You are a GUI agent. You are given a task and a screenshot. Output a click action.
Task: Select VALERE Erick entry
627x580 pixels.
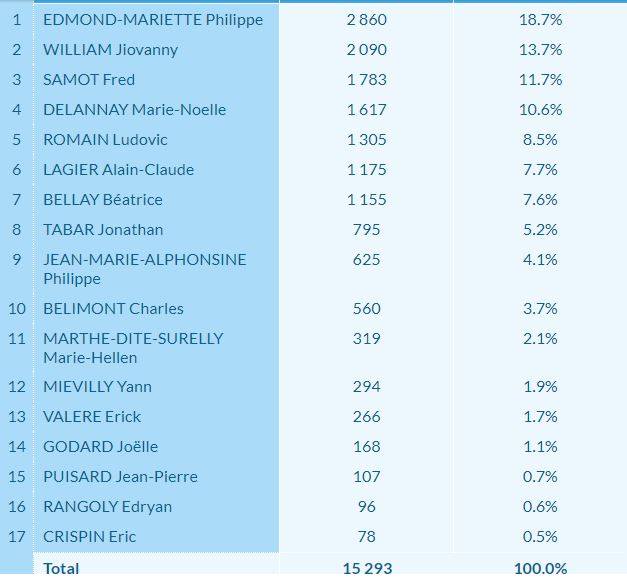click(x=92, y=416)
